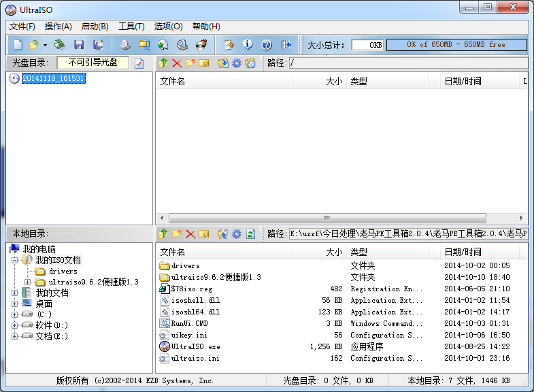Collapse the 我的ISO文档 tree node

click(14, 261)
